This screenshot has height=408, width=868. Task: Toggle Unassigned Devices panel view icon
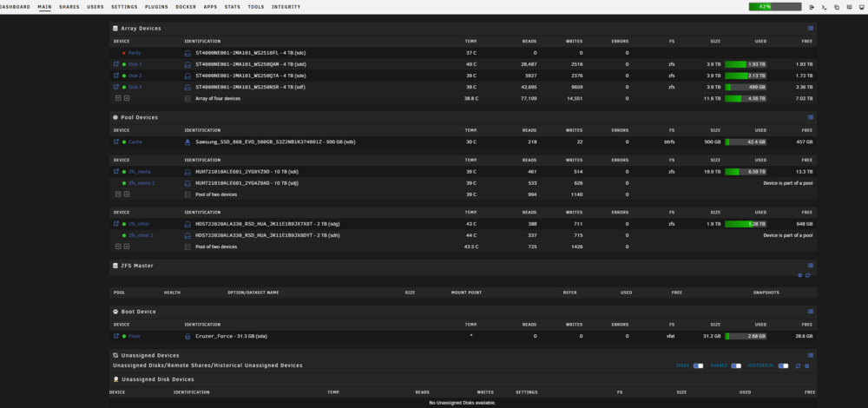tap(811, 355)
